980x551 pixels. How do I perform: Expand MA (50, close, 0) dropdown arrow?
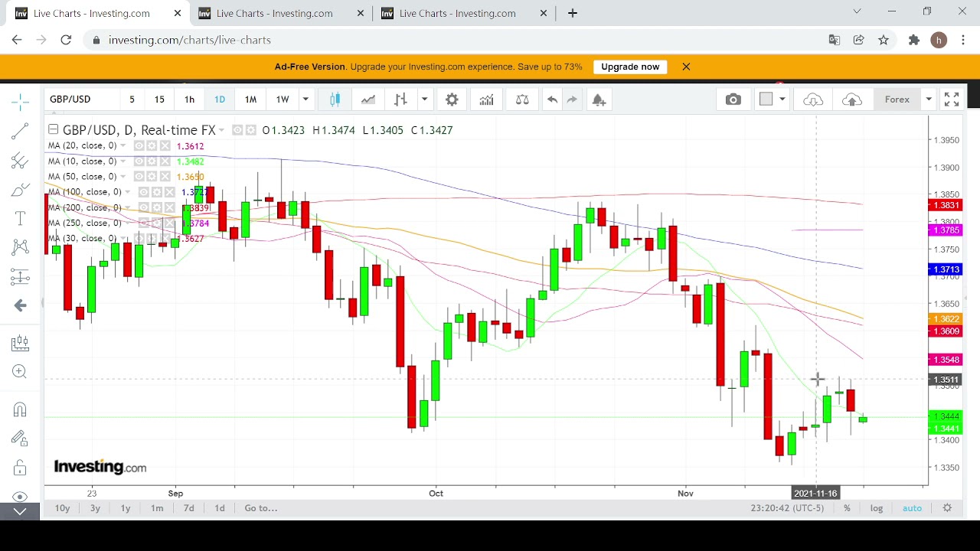123,177
